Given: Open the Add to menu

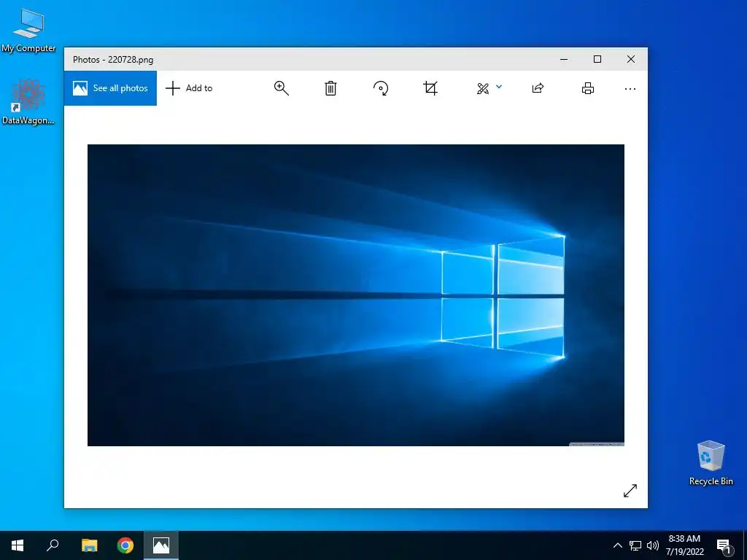Looking at the screenshot, I should coord(189,88).
